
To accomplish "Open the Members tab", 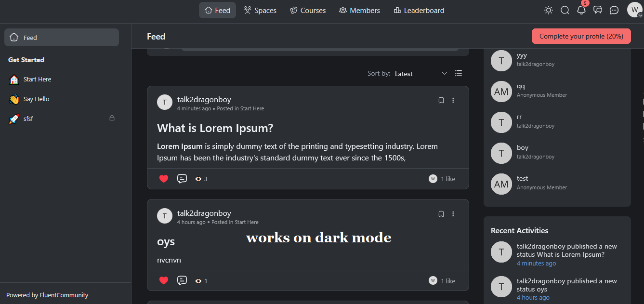I will (x=359, y=10).
